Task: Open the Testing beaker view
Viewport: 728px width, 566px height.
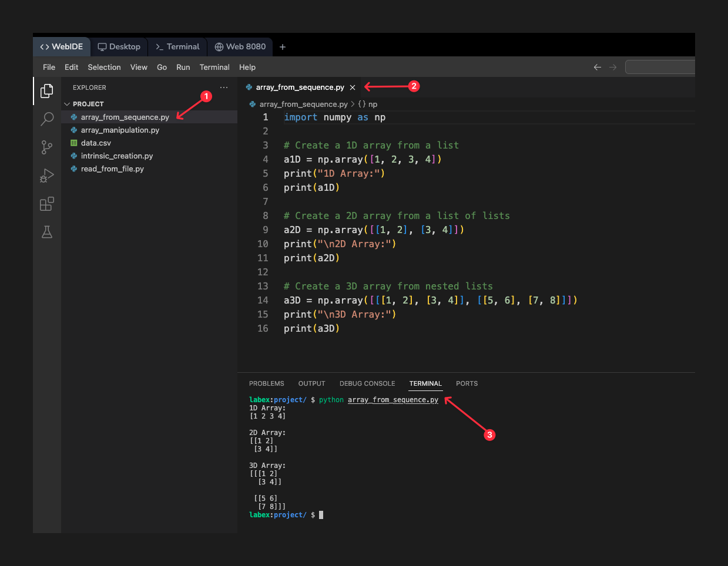Action: click(46, 232)
